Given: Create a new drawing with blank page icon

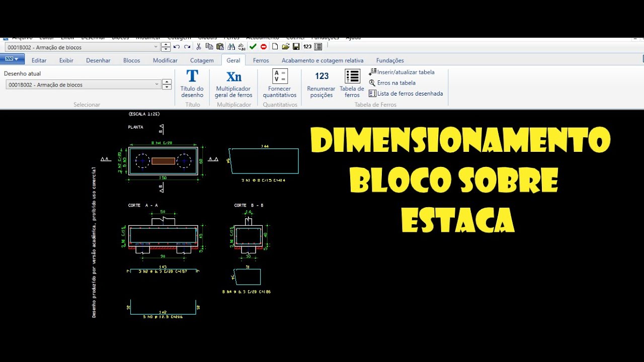Looking at the screenshot, I should point(275,47).
